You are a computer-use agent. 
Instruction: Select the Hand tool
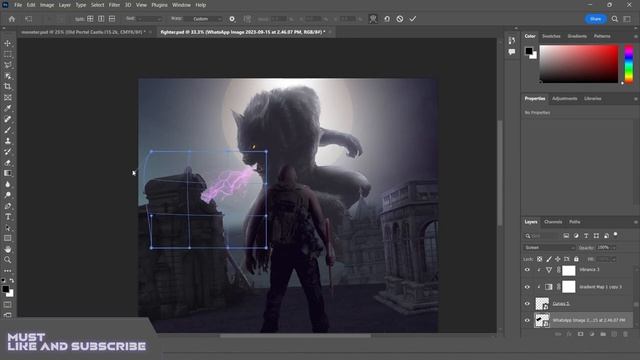click(7, 249)
